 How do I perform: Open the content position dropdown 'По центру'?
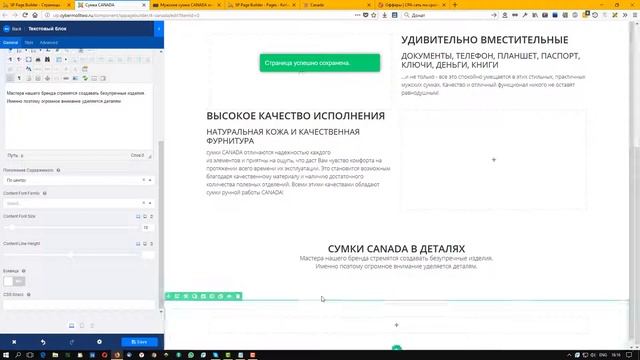78,180
